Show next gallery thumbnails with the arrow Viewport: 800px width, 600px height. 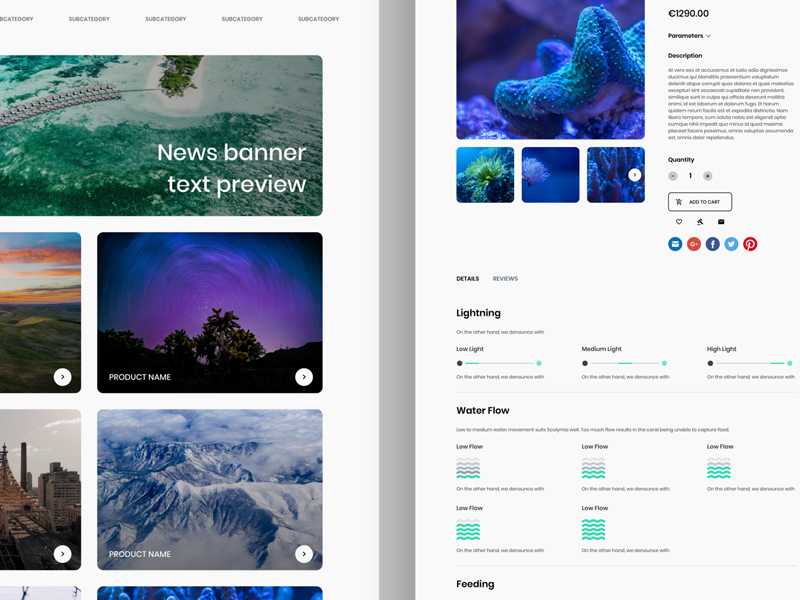(x=635, y=175)
